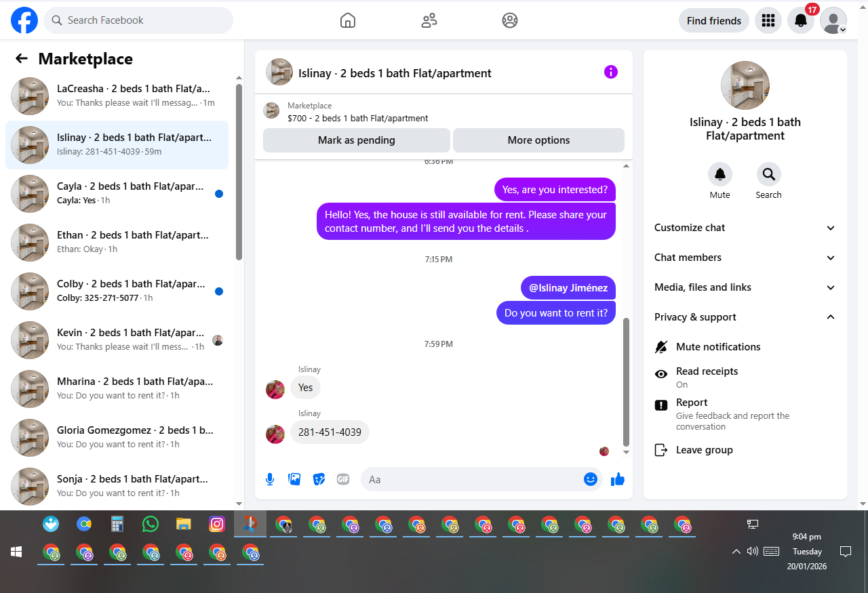Screen dimensions: 868x593
Task: Expand the Chat members section
Action: tap(745, 258)
